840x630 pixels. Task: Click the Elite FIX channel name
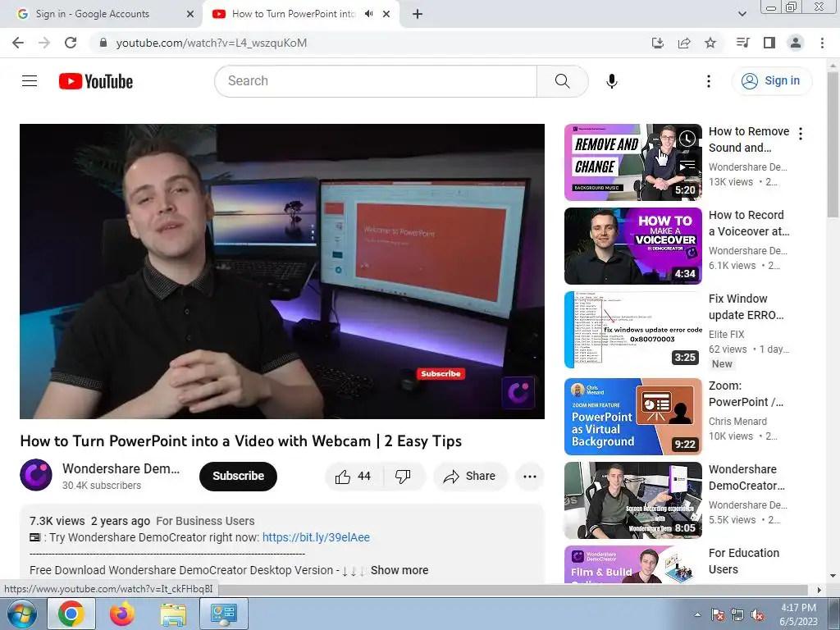(x=726, y=335)
